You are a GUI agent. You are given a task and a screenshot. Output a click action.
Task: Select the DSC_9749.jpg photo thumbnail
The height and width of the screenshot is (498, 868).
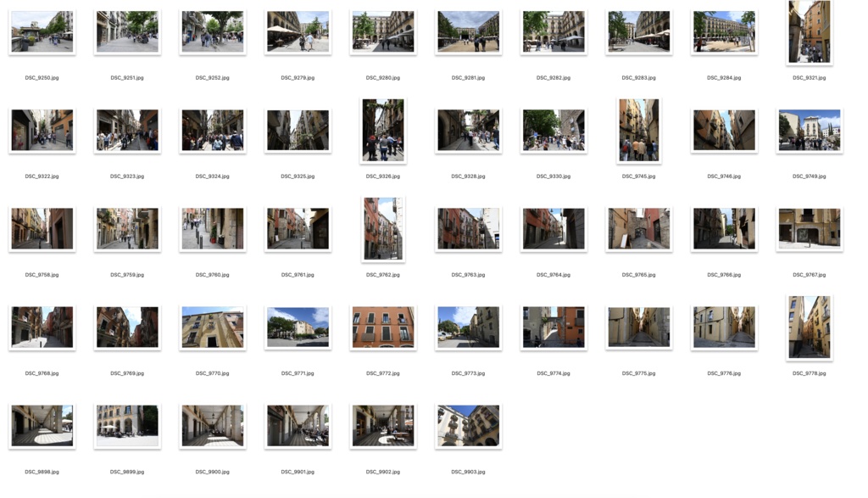pos(810,131)
